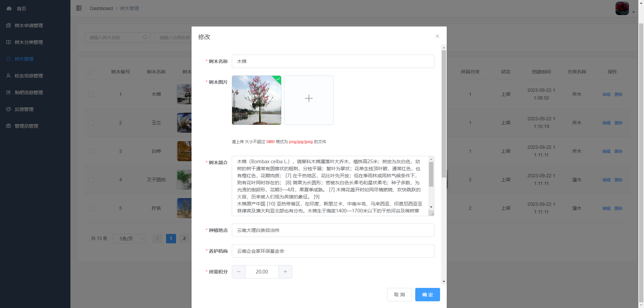The width and height of the screenshot is (644, 308).
Task: Open 贴吧信息管理 from the sidebar
Action: [x=29, y=92]
